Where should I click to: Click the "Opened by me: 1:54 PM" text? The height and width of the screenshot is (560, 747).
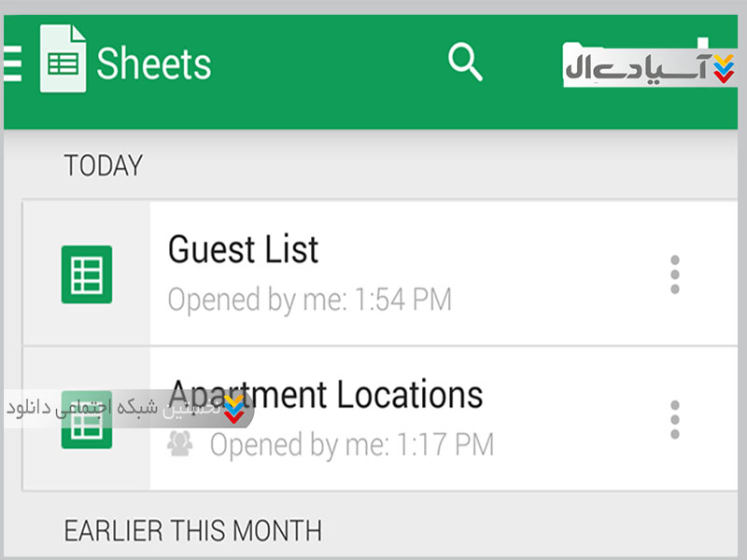[309, 301]
